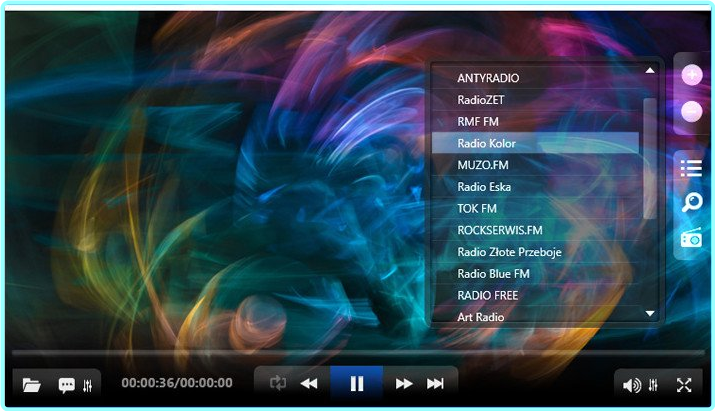Open the radio stations panel icon
Image resolution: width=715 pixels, height=411 pixels.
tap(691, 237)
